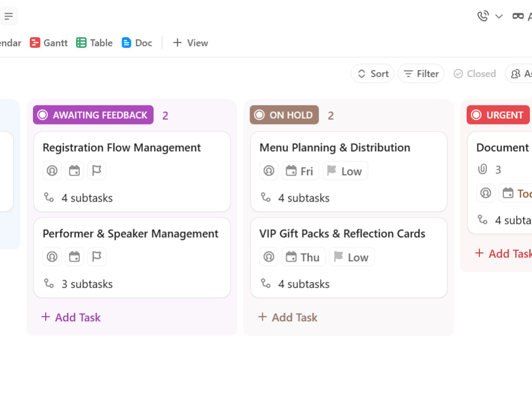The image size is (532, 399).
Task: Change Thu due date on VIP Gift Packs card
Action: click(x=303, y=257)
